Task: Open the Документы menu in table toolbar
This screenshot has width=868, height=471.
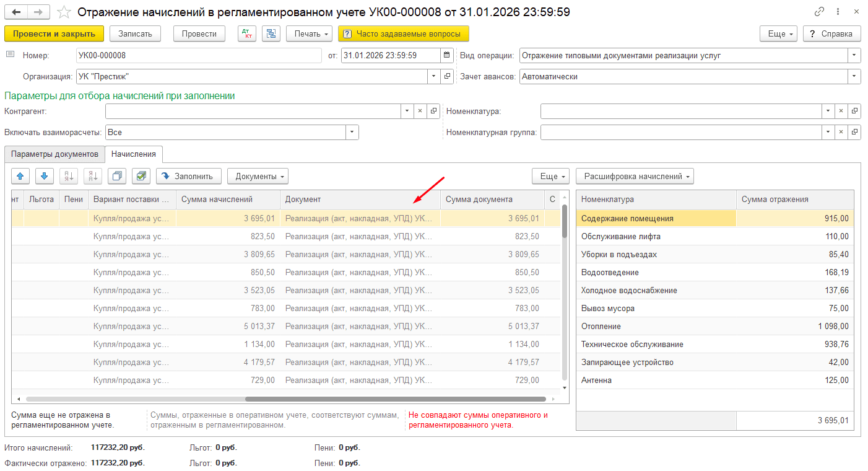Action: click(258, 177)
